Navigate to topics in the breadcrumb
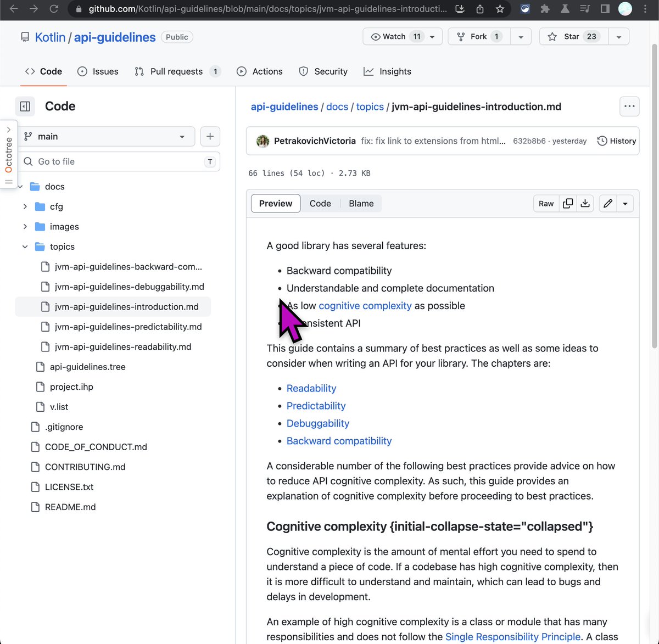The image size is (659, 644). pos(370,107)
